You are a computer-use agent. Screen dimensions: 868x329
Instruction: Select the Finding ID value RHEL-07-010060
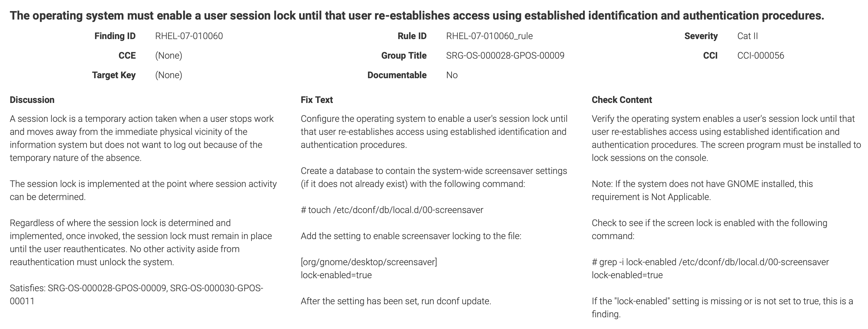[x=189, y=36]
